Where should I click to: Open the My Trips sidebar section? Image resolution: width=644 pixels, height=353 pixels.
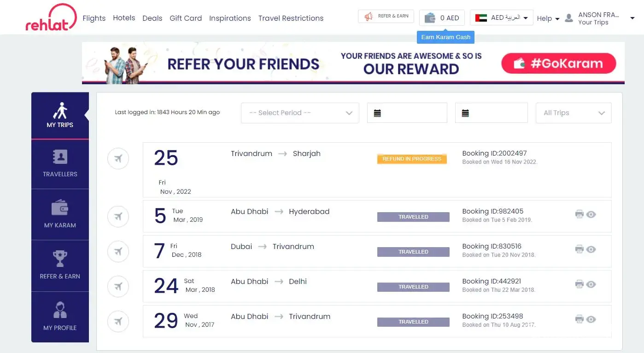coord(60,116)
